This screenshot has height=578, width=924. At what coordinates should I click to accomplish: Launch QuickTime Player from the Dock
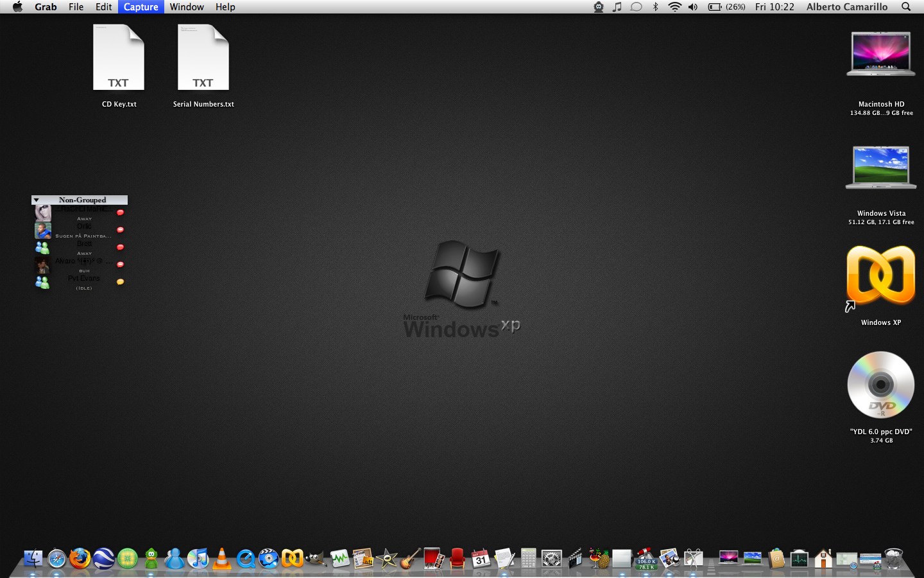[245, 559]
